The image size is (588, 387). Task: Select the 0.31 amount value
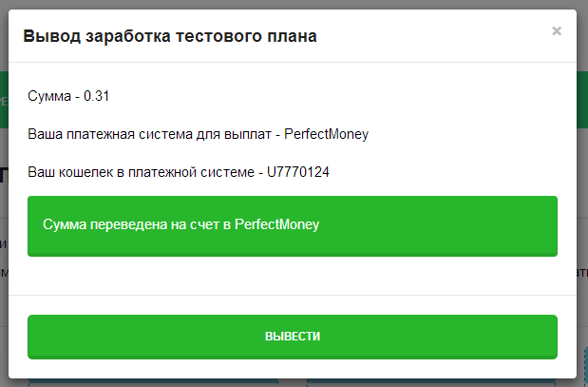99,96
